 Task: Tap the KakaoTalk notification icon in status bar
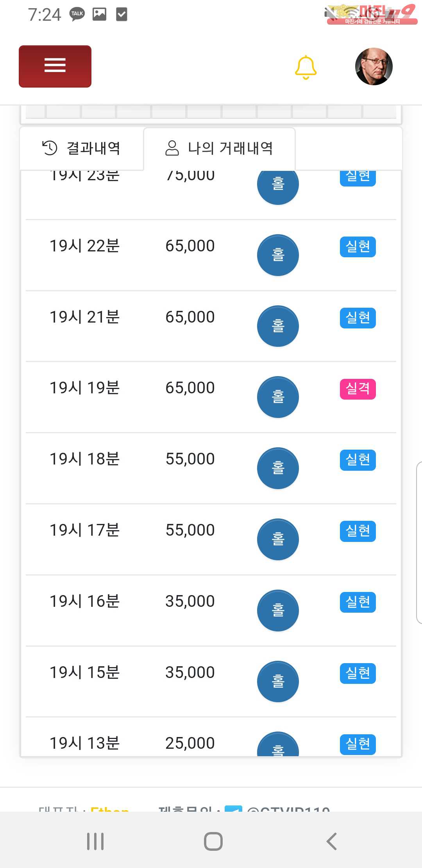click(77, 14)
